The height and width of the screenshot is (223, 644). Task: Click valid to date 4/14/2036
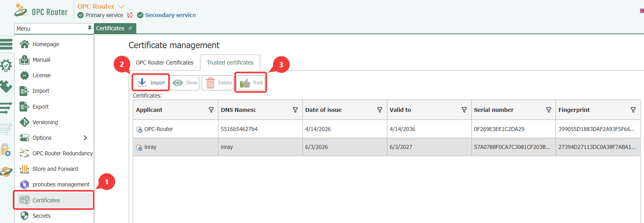point(402,129)
